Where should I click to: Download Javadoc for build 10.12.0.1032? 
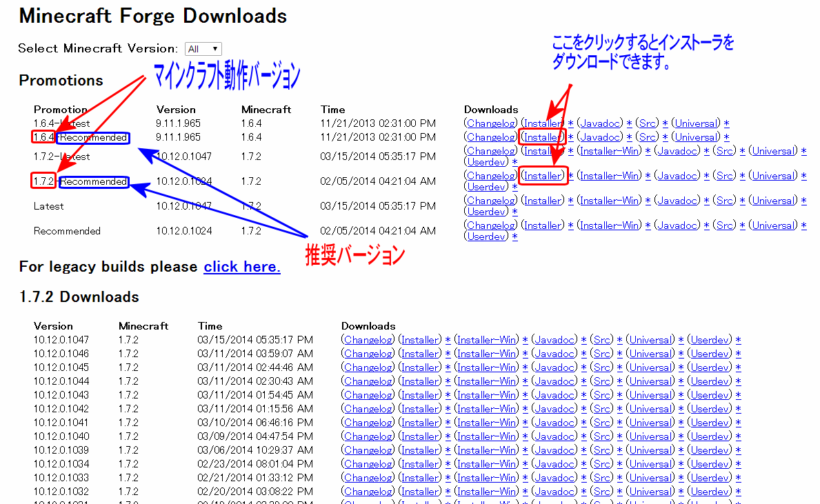tap(554, 492)
